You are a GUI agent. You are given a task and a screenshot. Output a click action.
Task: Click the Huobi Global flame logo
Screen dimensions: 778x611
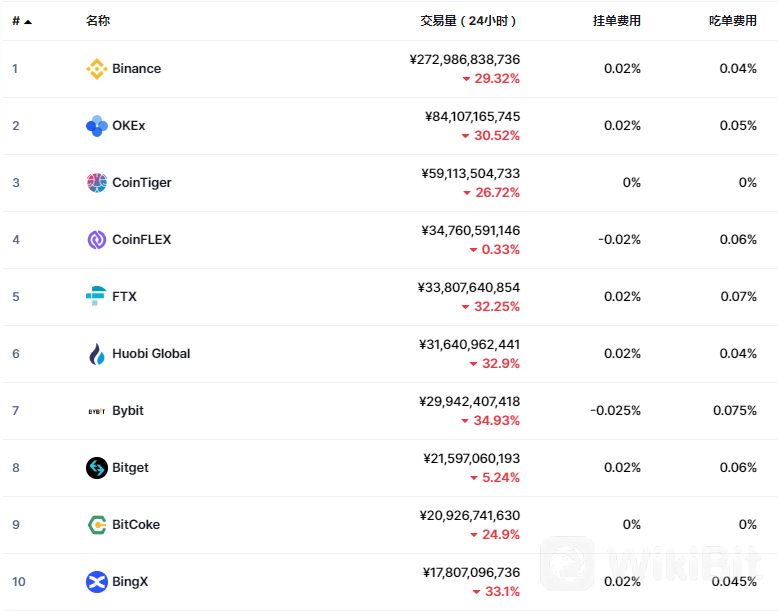[97, 354]
